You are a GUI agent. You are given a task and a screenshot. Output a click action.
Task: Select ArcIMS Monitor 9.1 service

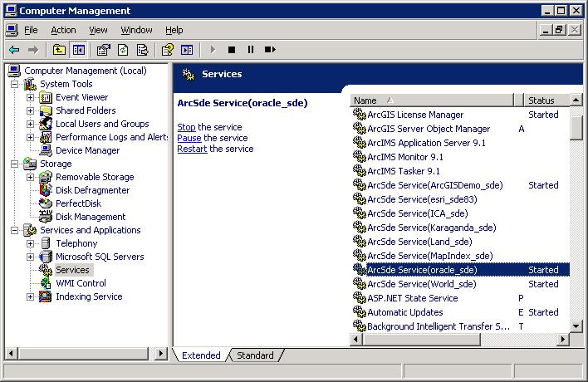pyautogui.click(x=460, y=157)
